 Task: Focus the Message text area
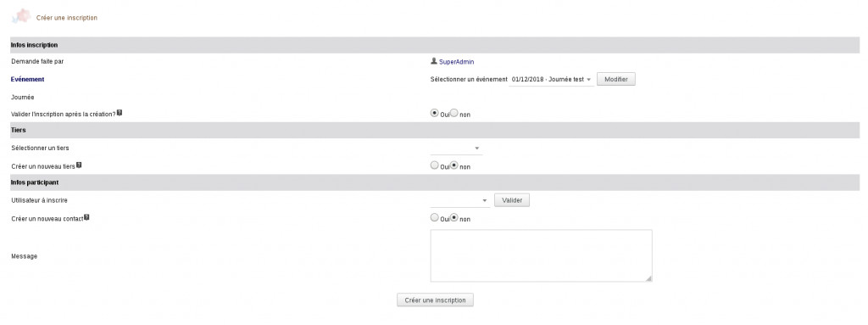[x=541, y=255]
